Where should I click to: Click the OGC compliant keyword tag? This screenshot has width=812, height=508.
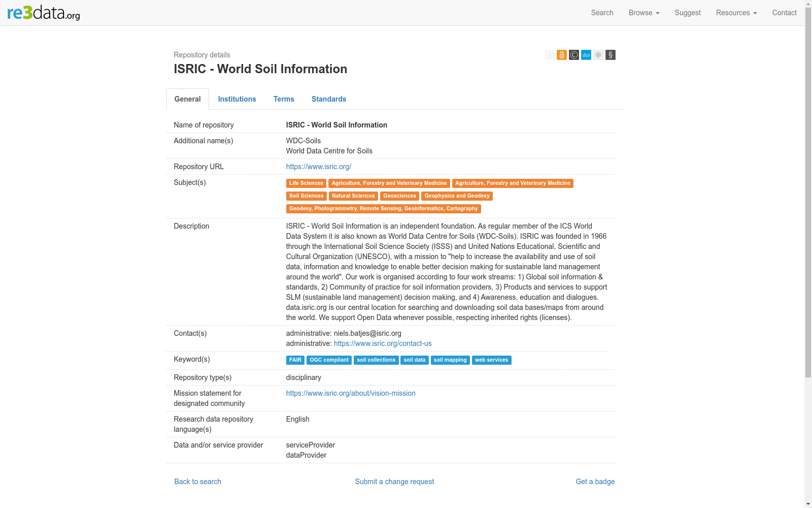[x=329, y=360]
